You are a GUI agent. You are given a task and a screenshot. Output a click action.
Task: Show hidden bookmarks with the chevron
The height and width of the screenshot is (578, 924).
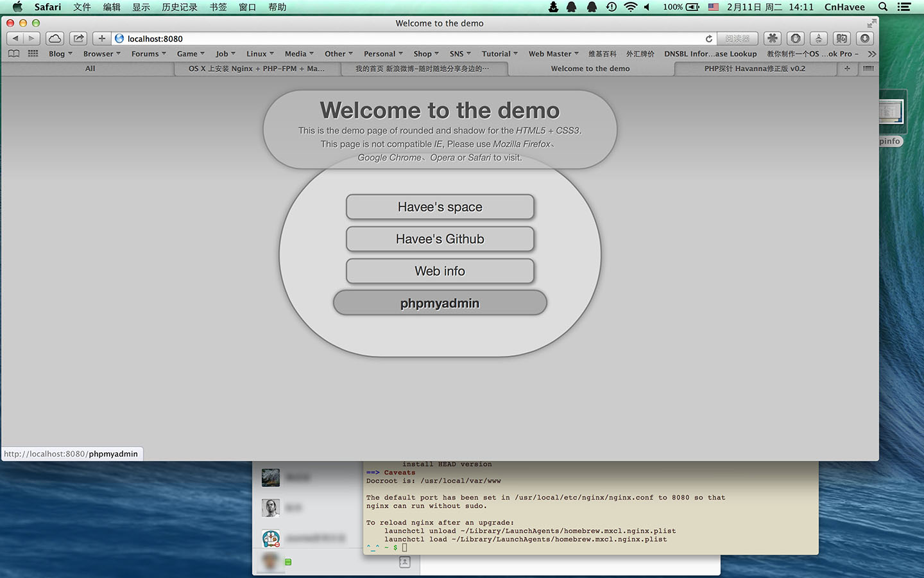click(x=871, y=54)
